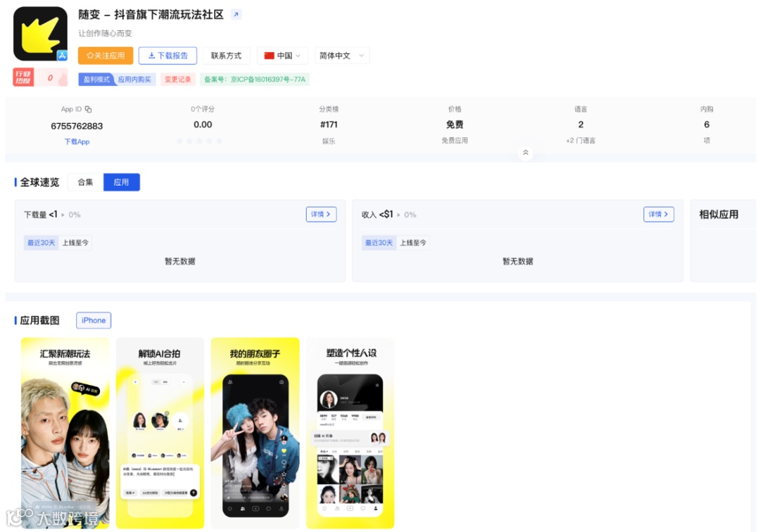Click the 备案号 ICP registration tag
Image resolution: width=760 pixels, height=532 pixels.
click(255, 80)
